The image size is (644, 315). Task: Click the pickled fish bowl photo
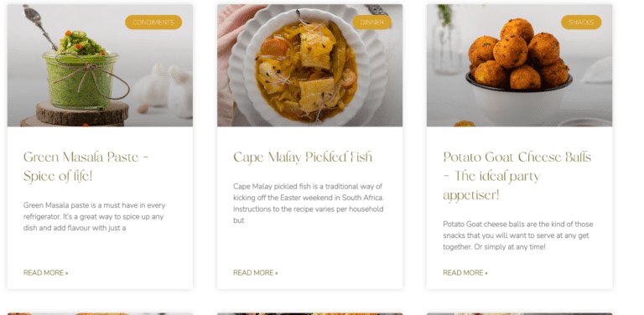click(x=309, y=65)
